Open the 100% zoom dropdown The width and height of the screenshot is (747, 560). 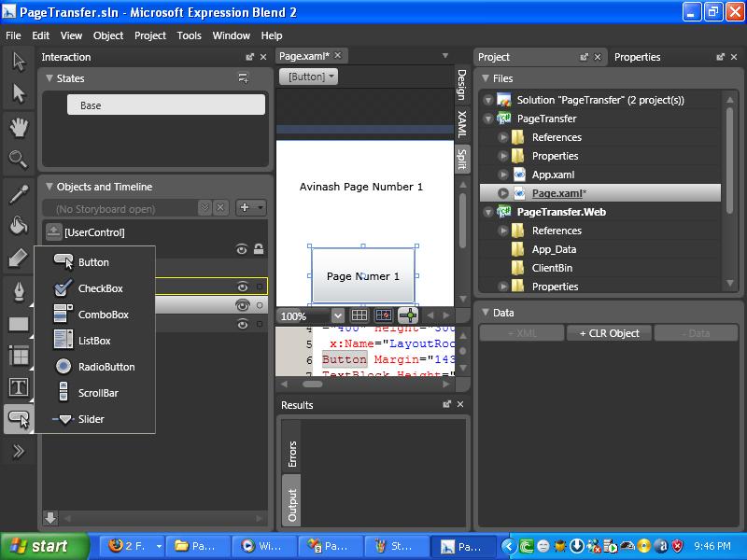point(338,315)
